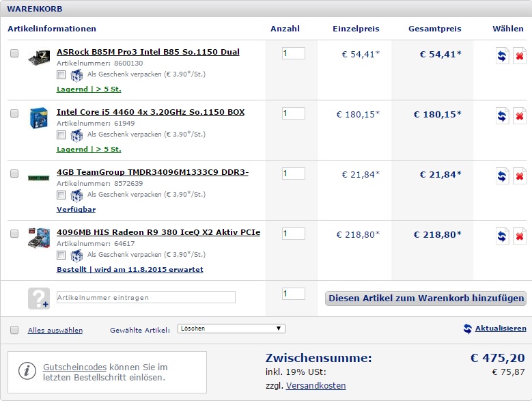Click the Aktualisieren link
532x403 pixels.
pyautogui.click(x=501, y=328)
